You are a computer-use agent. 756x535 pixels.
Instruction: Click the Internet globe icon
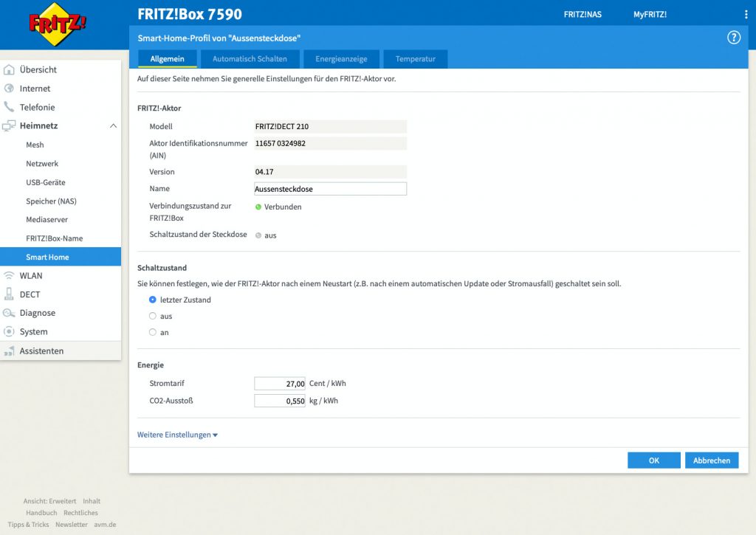(9, 89)
